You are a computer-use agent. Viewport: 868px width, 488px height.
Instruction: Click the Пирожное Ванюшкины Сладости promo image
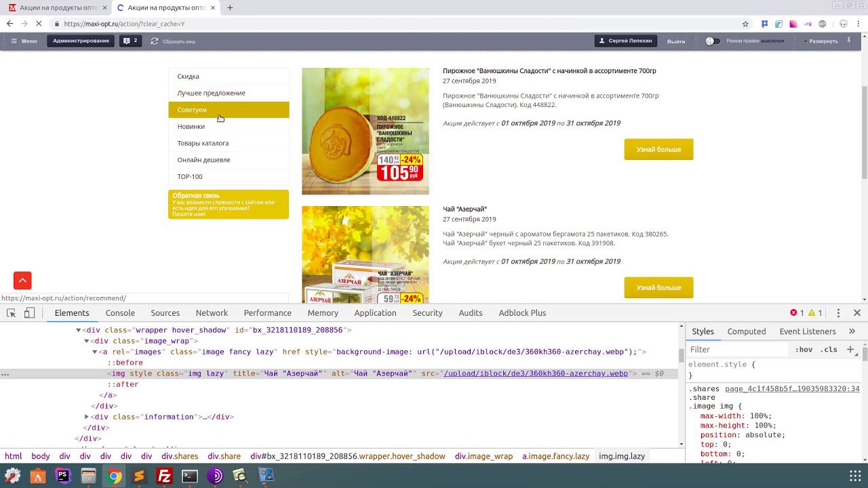[x=366, y=131]
